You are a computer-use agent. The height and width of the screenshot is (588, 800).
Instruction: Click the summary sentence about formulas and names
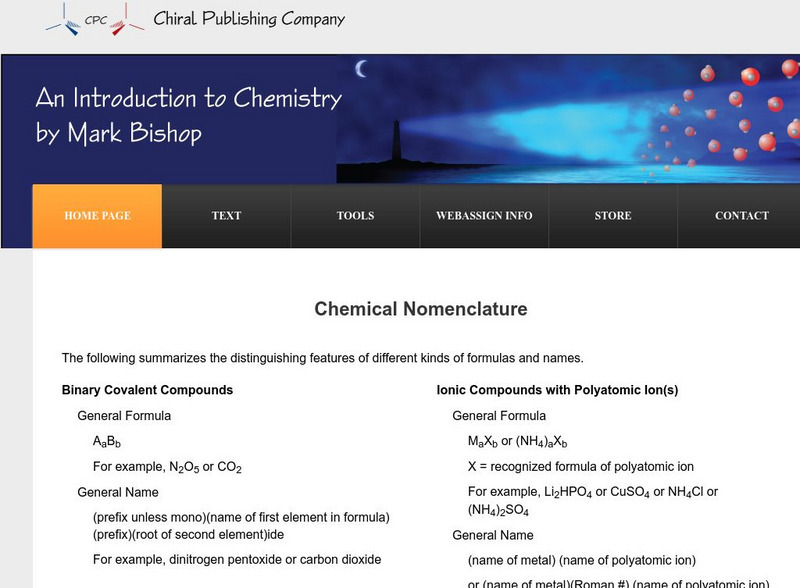coord(322,358)
